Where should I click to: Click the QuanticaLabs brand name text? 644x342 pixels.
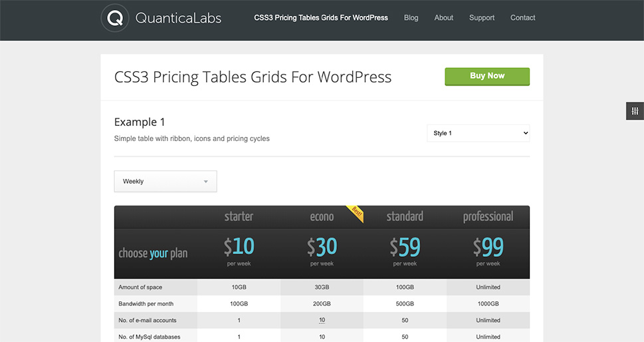pos(178,18)
